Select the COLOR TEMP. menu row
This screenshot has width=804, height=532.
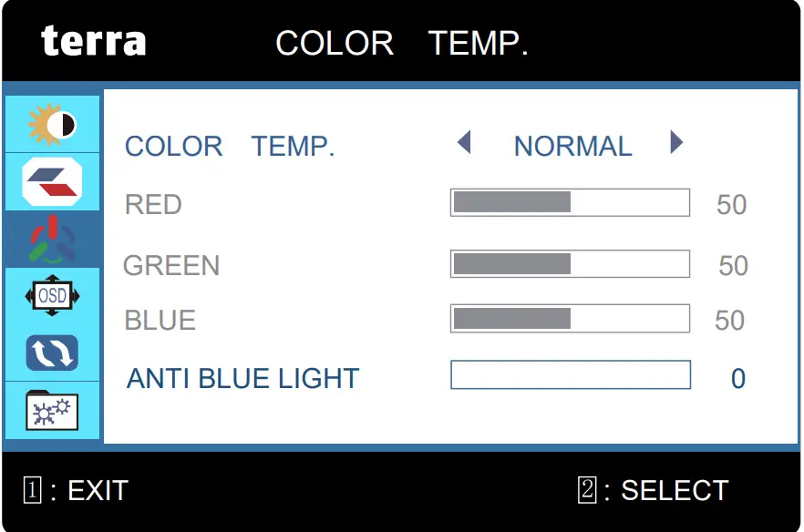click(230, 147)
